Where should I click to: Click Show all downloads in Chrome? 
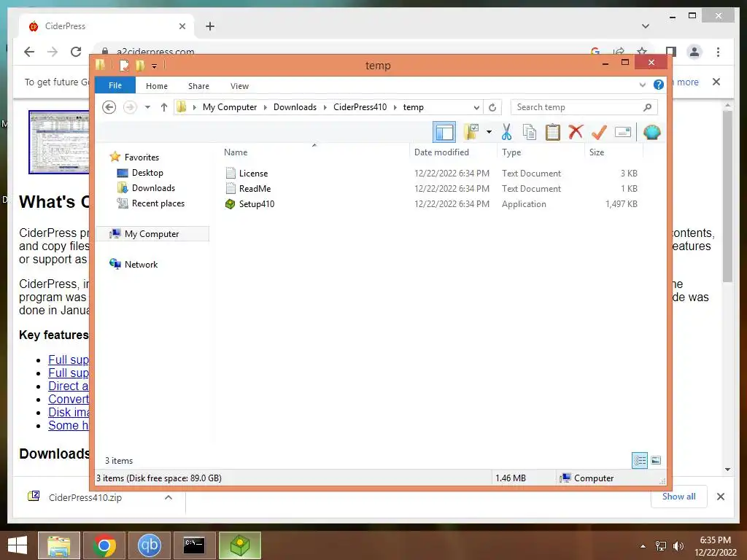pos(678,497)
